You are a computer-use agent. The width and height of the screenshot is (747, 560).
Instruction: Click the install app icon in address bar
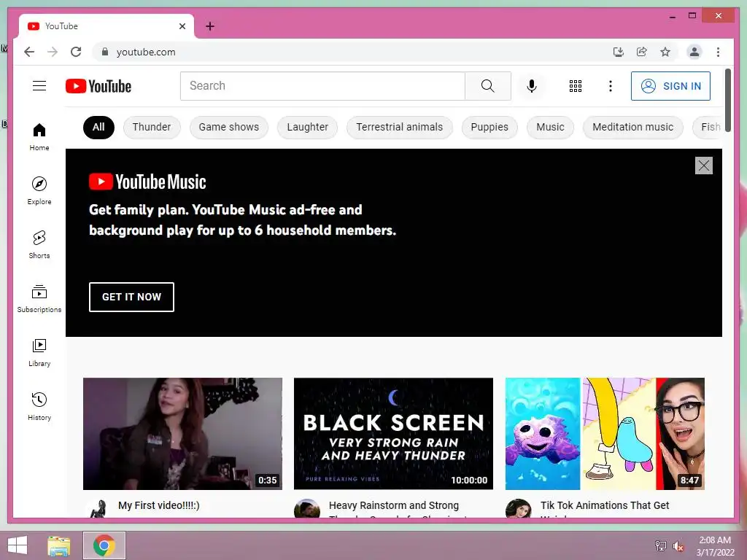[619, 52]
